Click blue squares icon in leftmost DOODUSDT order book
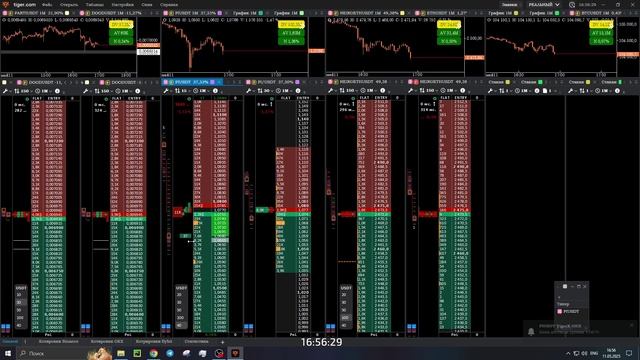The image size is (640, 360). (x=5, y=327)
